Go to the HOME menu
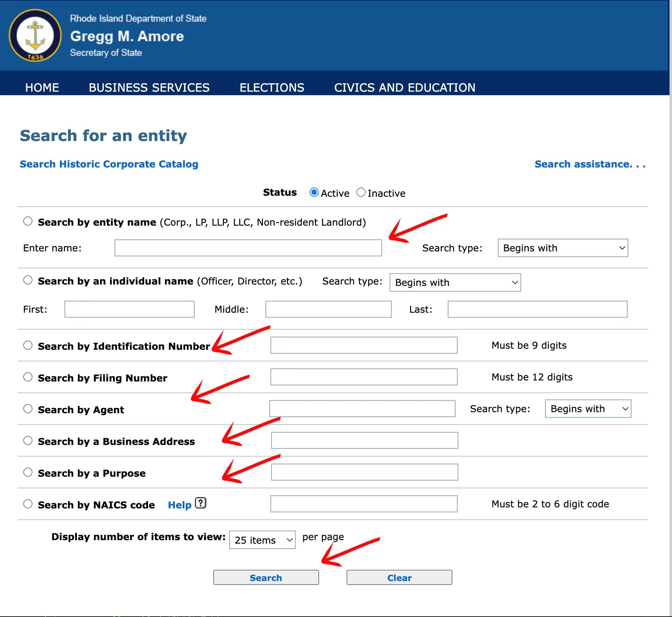This screenshot has height=617, width=672. 42,87
